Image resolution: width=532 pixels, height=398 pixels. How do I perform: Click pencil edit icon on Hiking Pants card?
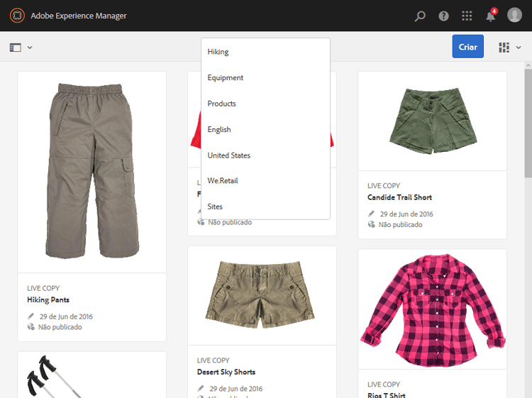(x=31, y=316)
